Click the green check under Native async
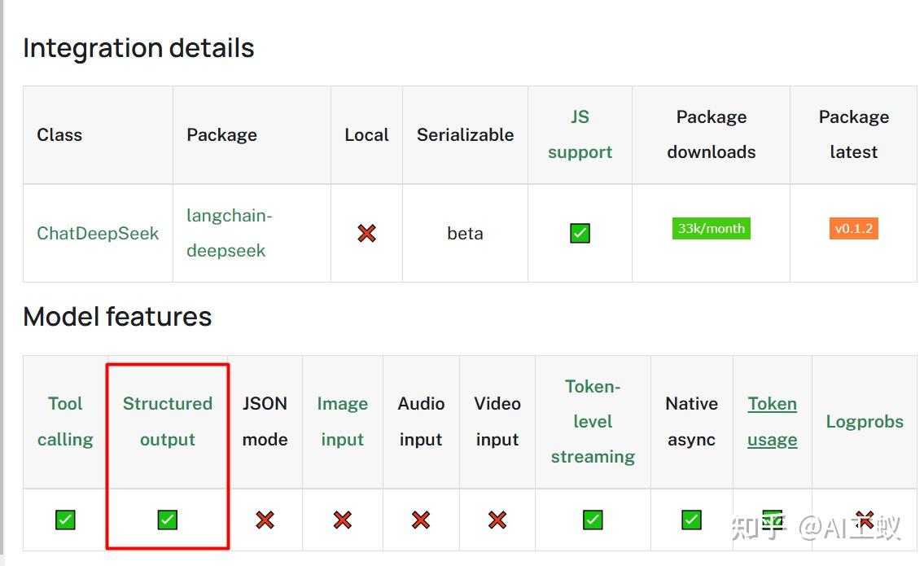The image size is (924, 566). 691,520
